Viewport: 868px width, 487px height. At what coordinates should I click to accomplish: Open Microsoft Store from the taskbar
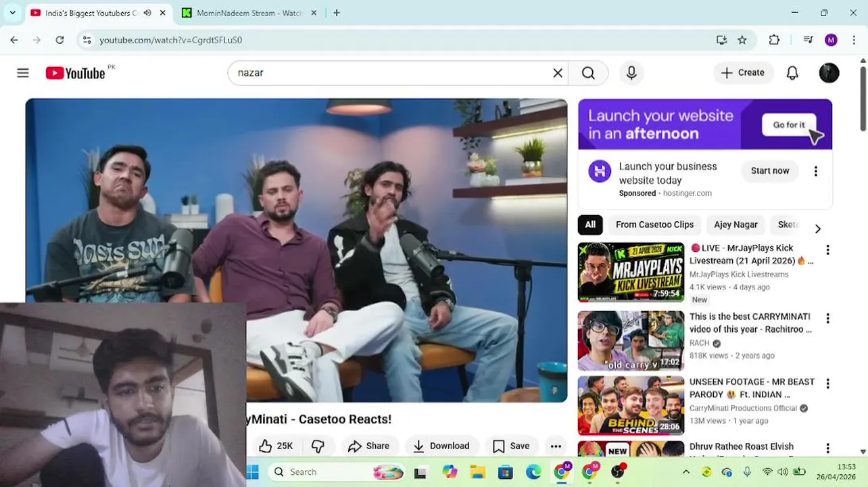pos(505,472)
